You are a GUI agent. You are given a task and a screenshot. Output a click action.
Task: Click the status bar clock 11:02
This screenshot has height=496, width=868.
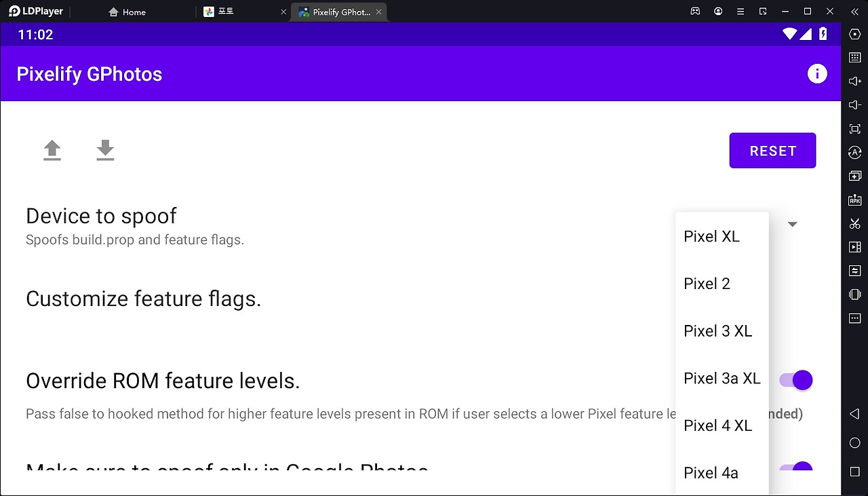pyautogui.click(x=35, y=35)
